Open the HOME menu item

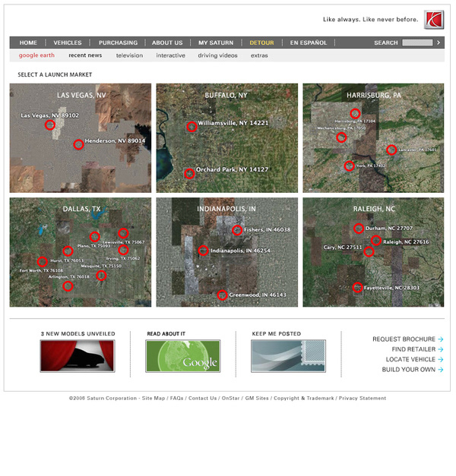pos(28,43)
